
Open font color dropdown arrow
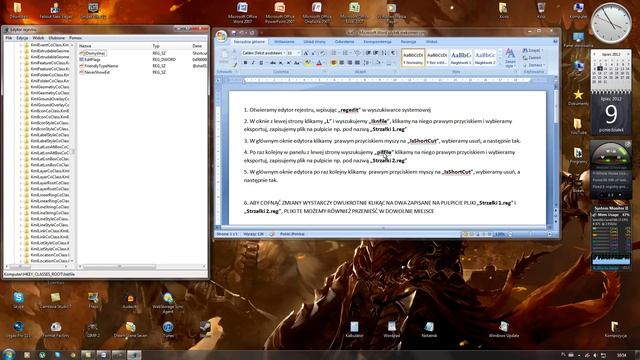click(324, 63)
